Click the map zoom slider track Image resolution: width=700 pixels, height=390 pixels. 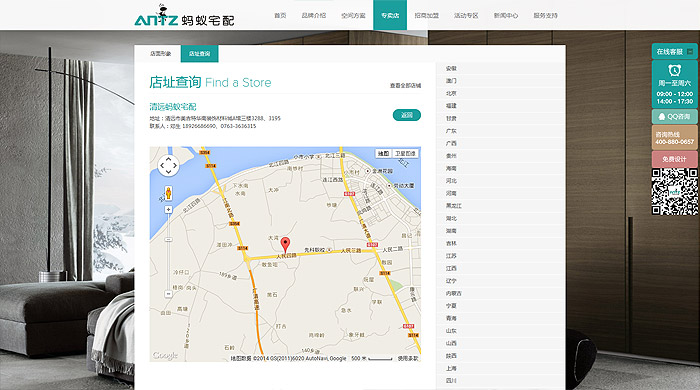point(168,252)
